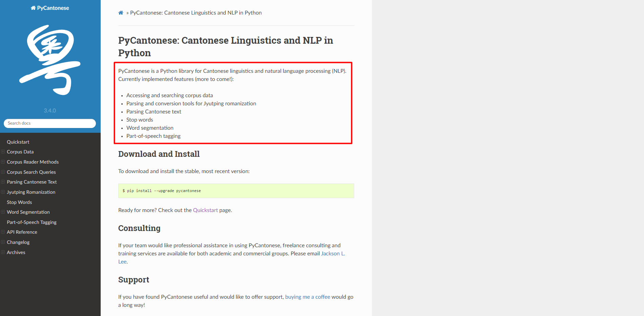
Task: Open Stop Words in the sidebar
Action: pyautogui.click(x=19, y=202)
